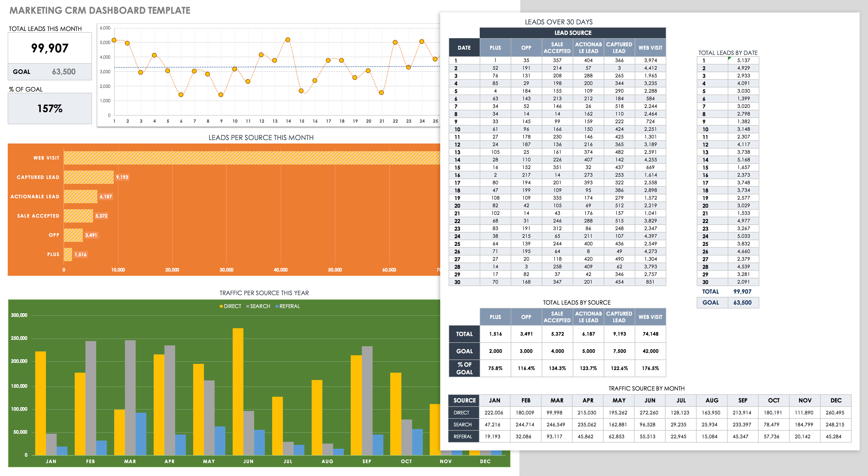Click the 9,193 Captured Lead bar label
The height and width of the screenshot is (476, 868).
pyautogui.click(x=122, y=177)
